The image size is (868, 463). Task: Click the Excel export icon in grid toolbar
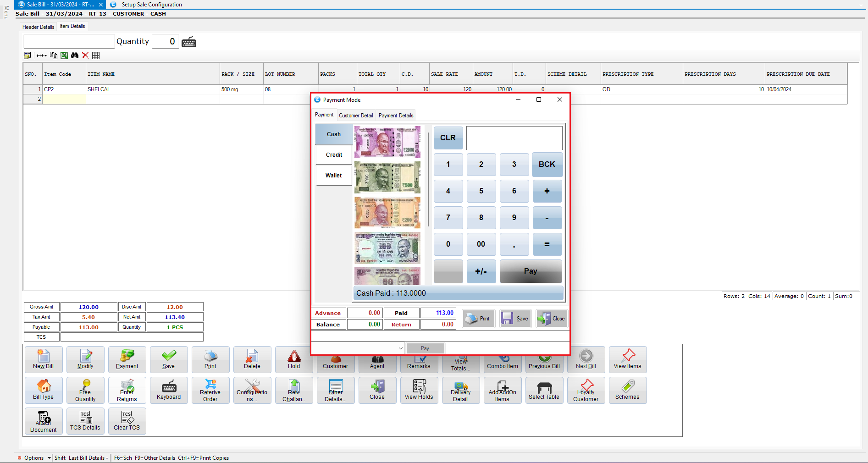(x=64, y=55)
